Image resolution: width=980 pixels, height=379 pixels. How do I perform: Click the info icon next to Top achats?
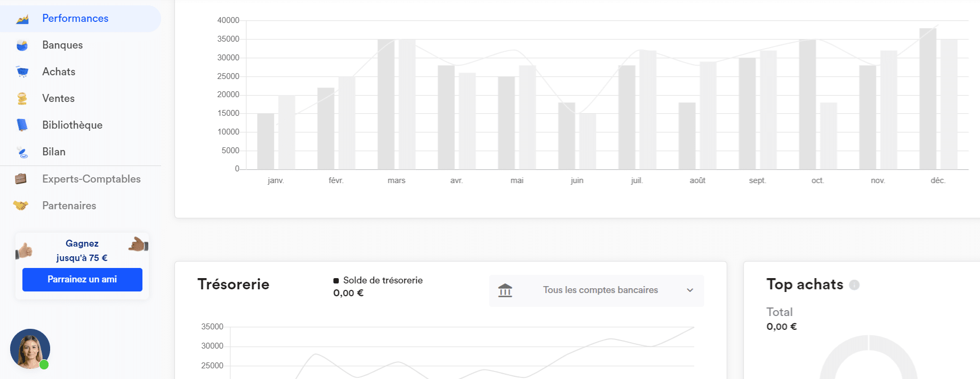coord(854,285)
